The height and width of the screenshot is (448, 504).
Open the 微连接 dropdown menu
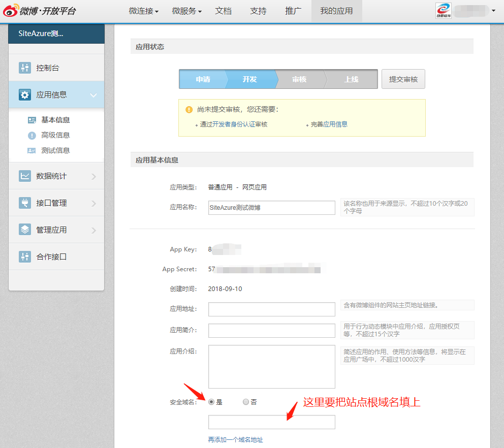143,11
